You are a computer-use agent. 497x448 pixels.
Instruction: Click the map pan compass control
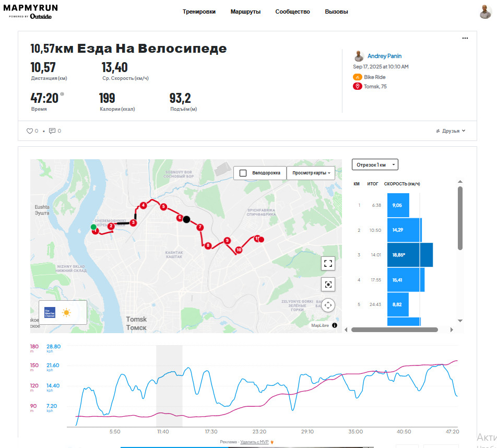pos(328,305)
